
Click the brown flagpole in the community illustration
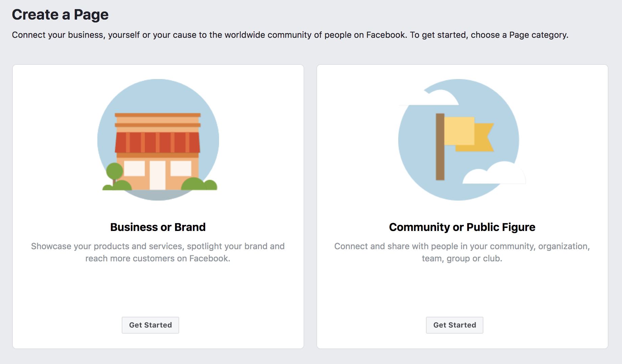440,147
